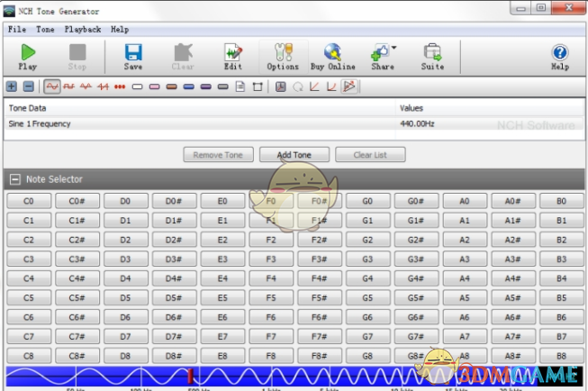Image resolution: width=588 pixels, height=391 pixels.
Task: Select note F6#
Action: (320, 317)
